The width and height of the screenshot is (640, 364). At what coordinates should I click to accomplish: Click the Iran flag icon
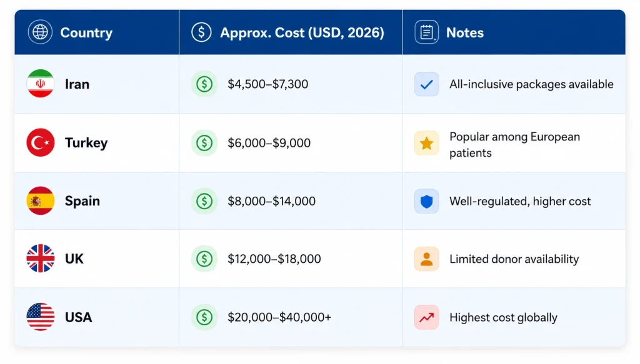pos(41,84)
